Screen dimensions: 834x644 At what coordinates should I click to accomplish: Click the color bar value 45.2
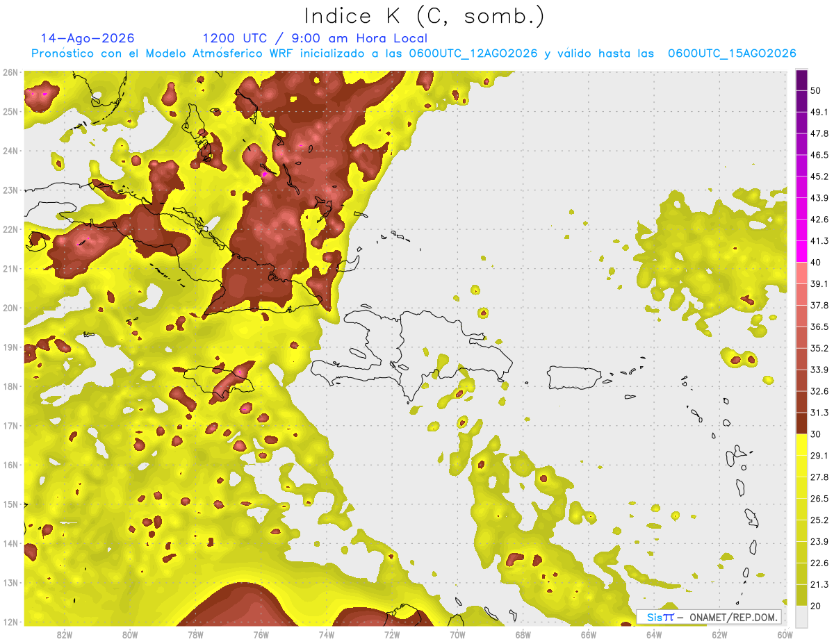pyautogui.click(x=819, y=176)
